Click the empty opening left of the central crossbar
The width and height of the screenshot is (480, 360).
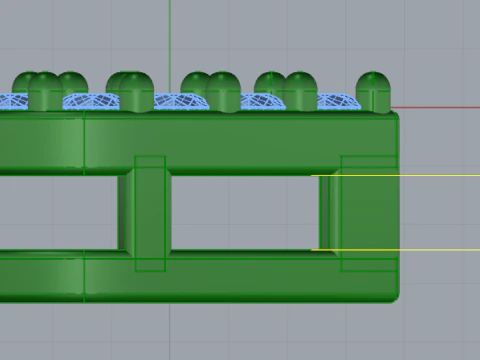tap(59, 213)
